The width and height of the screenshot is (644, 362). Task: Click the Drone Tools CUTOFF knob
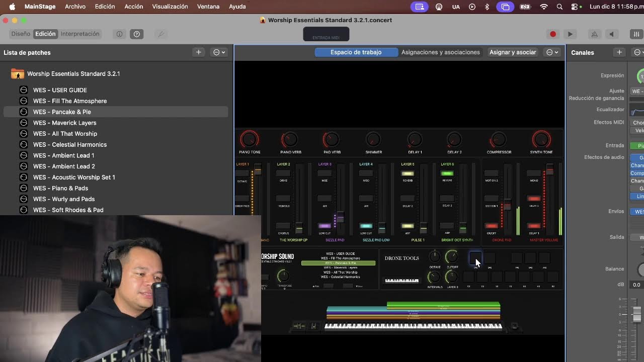(x=452, y=257)
